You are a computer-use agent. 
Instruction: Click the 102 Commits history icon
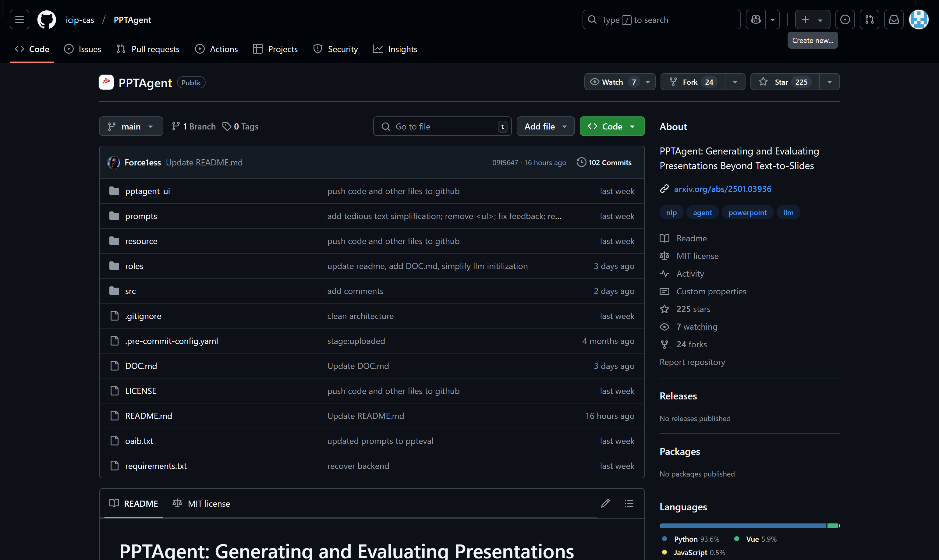click(581, 162)
